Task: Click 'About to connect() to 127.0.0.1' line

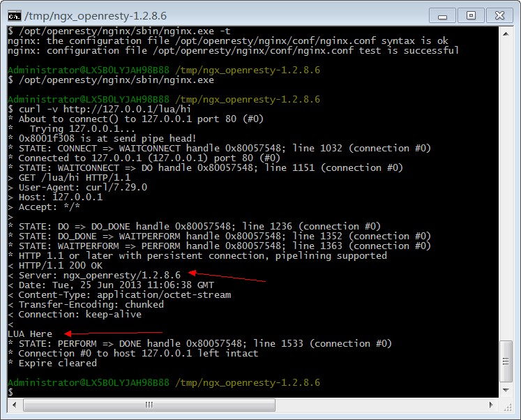Action: [135, 119]
